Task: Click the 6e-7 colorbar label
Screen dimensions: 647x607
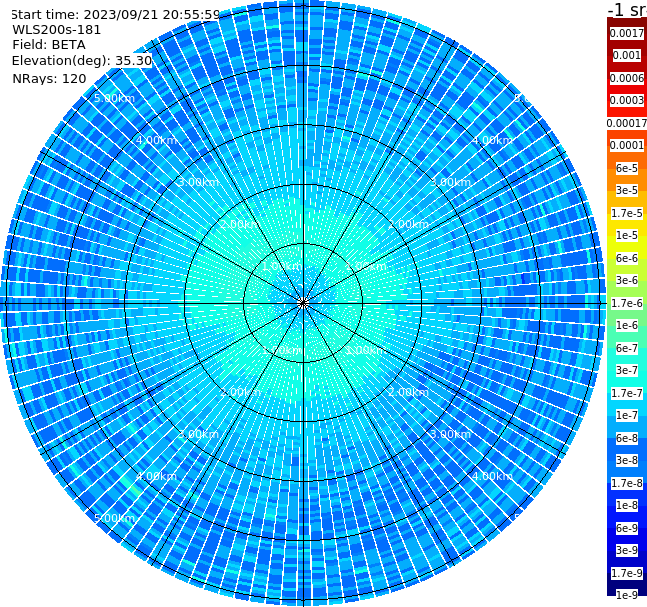Action: (626, 348)
